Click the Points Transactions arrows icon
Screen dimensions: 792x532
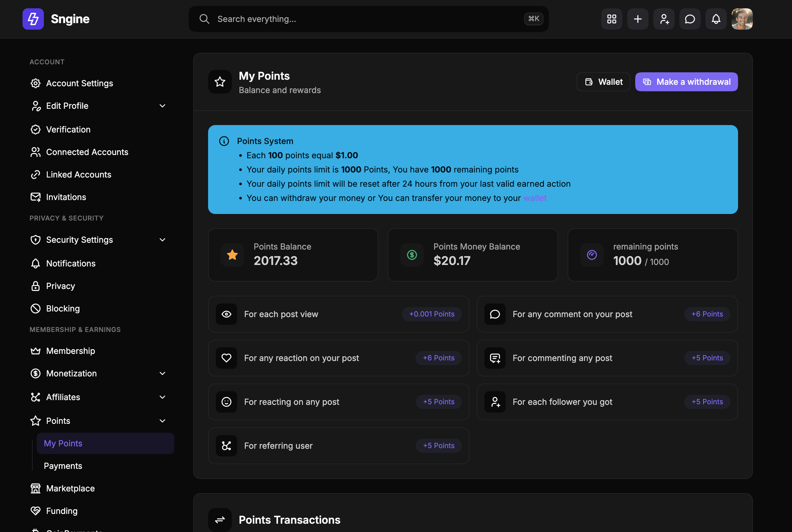(x=220, y=520)
